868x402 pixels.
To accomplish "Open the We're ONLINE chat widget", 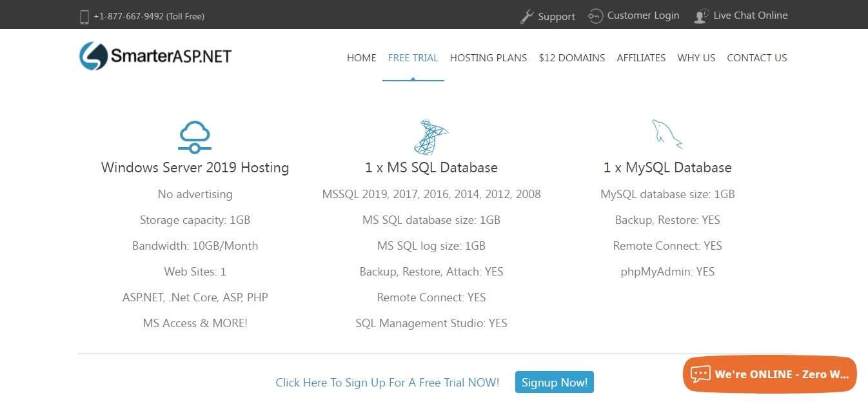I will (769, 374).
